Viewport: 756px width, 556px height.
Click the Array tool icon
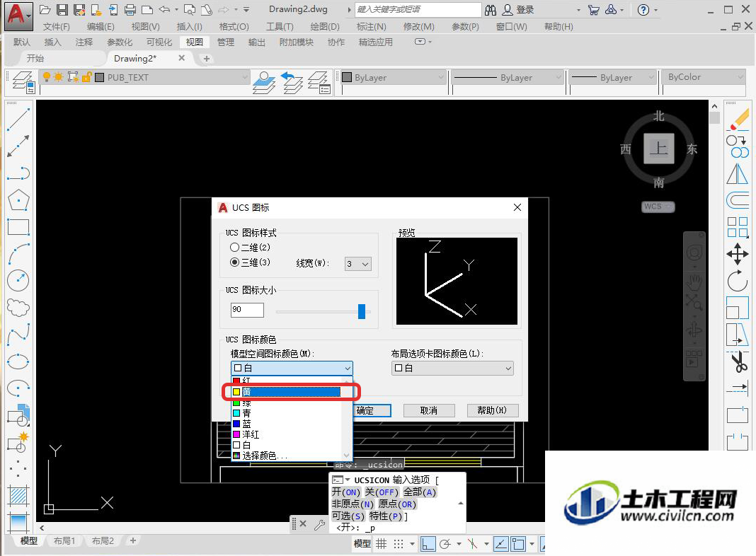[x=738, y=227]
